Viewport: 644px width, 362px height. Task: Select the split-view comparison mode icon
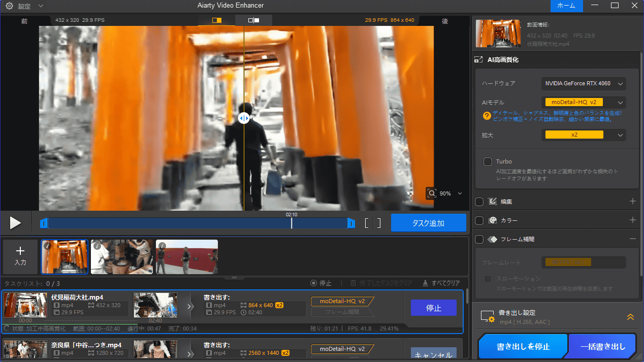[217, 20]
